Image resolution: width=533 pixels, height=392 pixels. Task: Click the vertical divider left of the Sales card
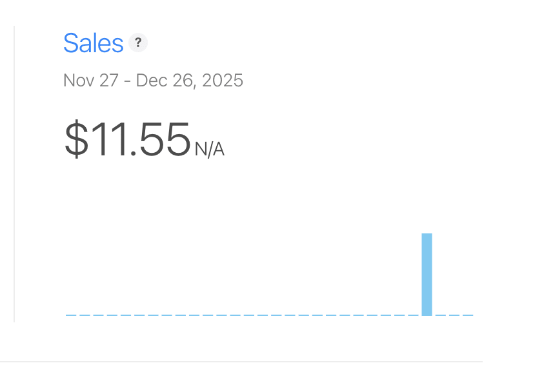click(14, 174)
